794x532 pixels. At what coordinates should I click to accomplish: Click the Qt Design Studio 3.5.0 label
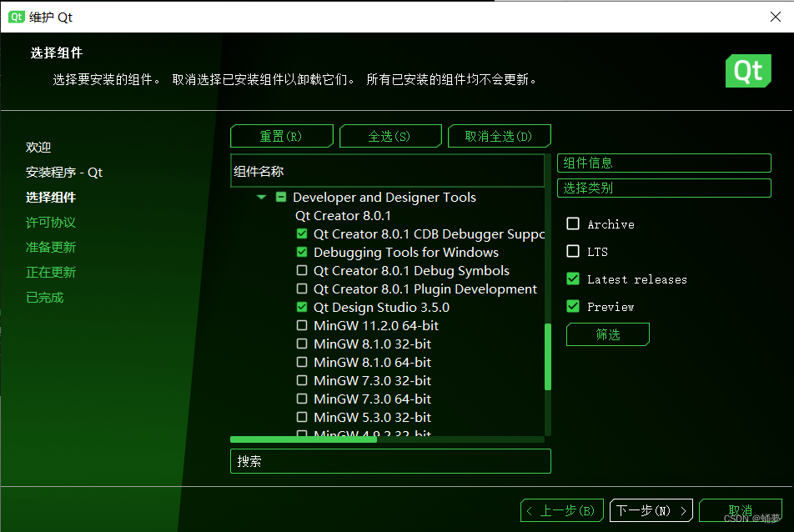click(x=381, y=307)
